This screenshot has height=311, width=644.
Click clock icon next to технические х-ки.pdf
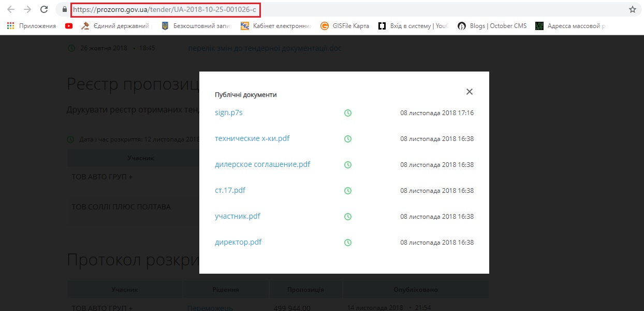click(348, 138)
